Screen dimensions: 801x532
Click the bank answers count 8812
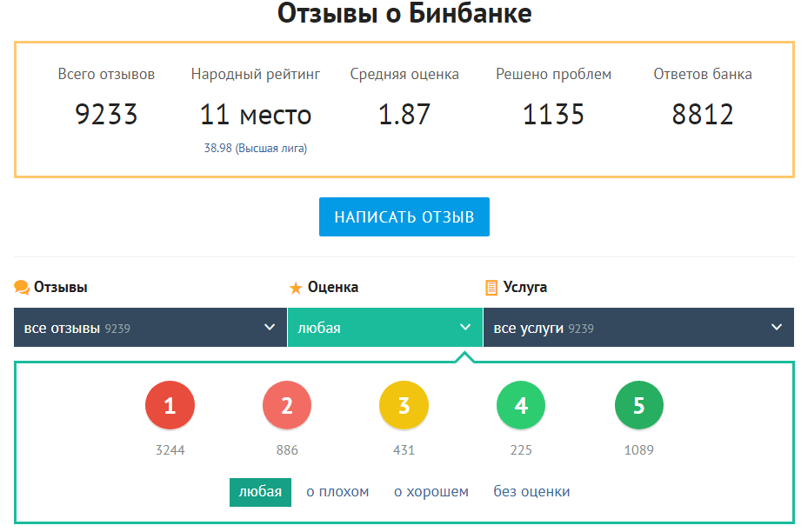tap(703, 115)
